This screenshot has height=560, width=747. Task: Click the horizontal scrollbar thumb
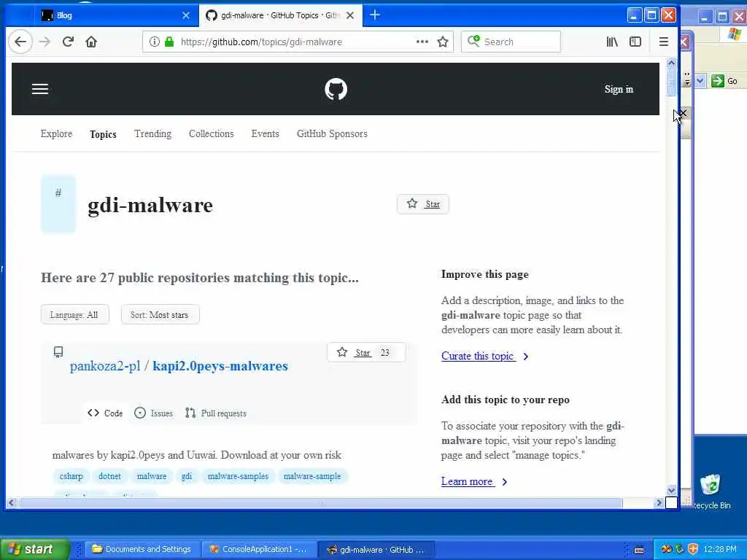pyautogui.click(x=320, y=503)
